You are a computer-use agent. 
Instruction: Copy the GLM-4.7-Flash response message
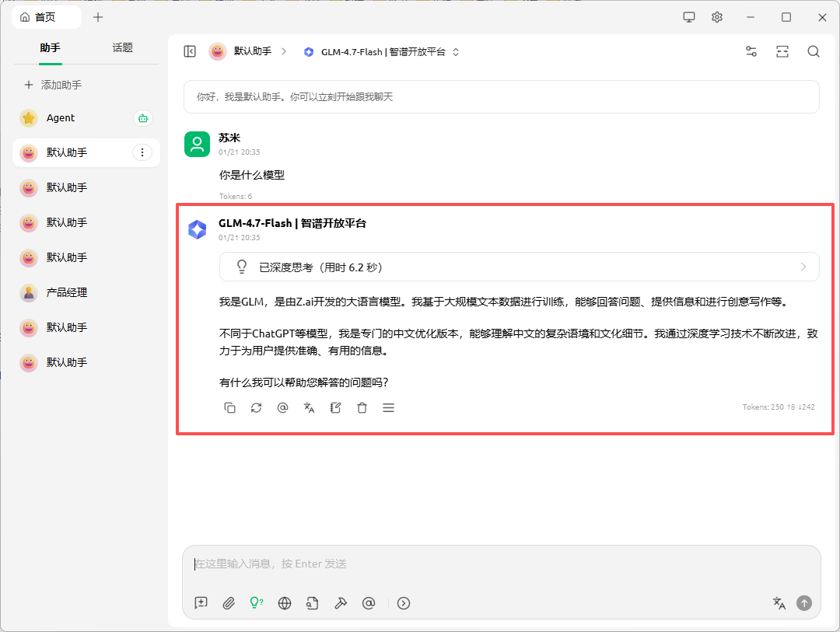pos(230,407)
